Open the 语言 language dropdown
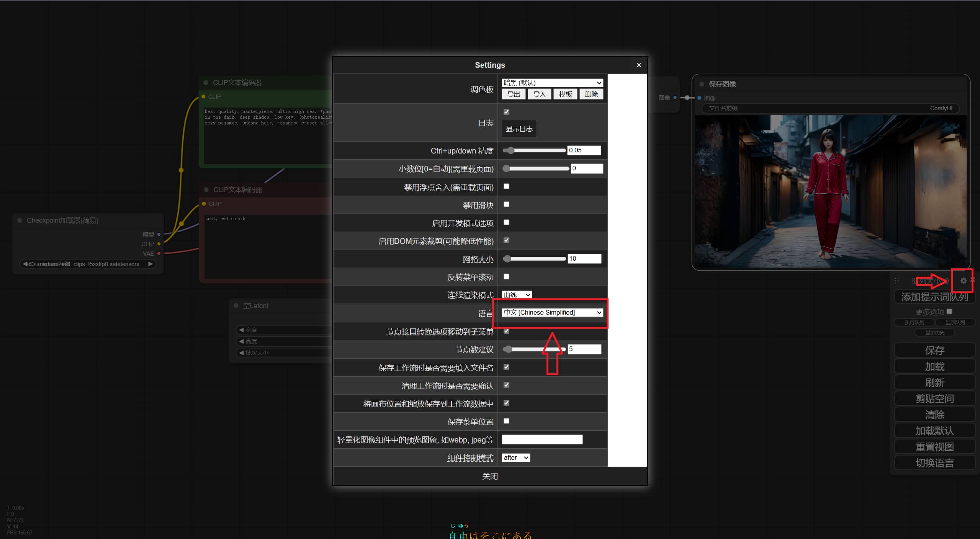 click(552, 312)
